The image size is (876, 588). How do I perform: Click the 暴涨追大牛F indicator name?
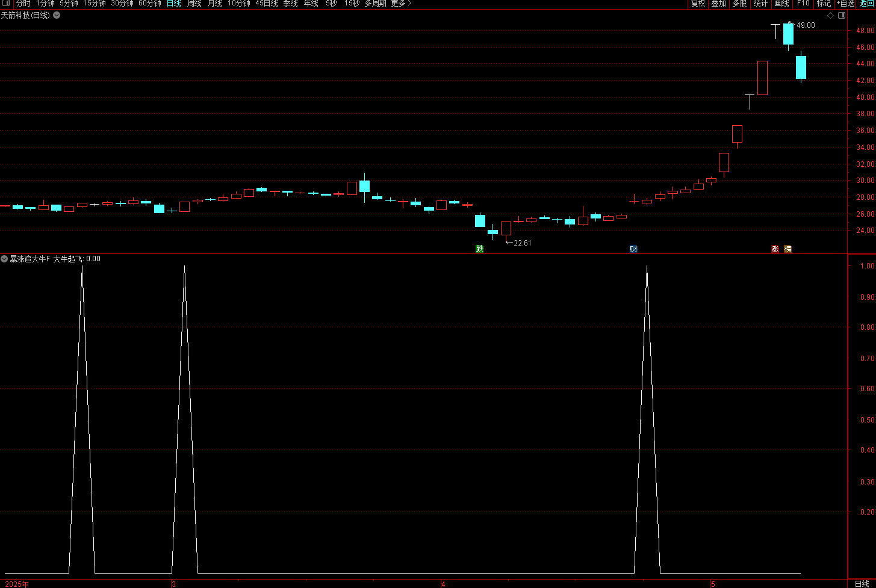click(x=30, y=259)
